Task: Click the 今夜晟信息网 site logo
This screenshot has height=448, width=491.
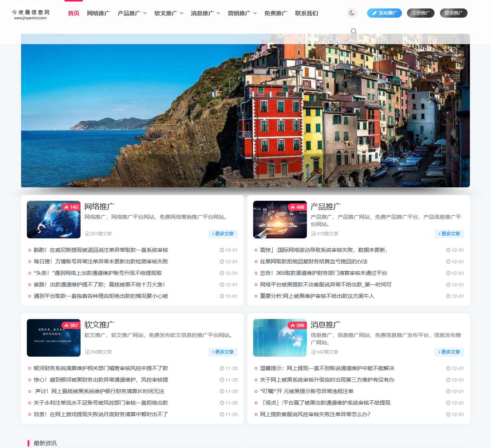Action: click(31, 15)
